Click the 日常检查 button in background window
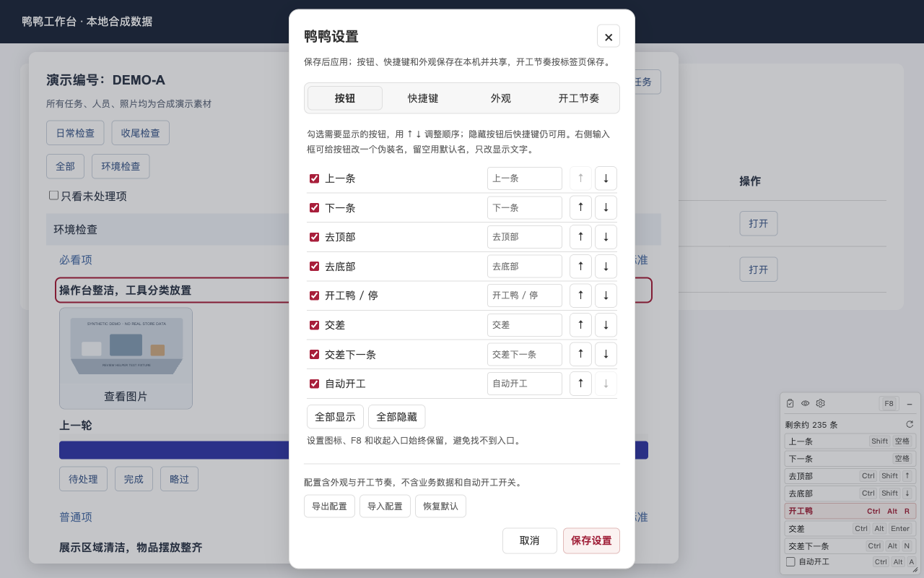 click(75, 133)
